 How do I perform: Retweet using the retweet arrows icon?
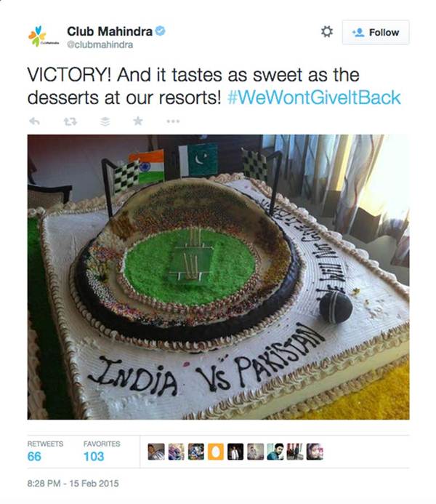pos(70,121)
